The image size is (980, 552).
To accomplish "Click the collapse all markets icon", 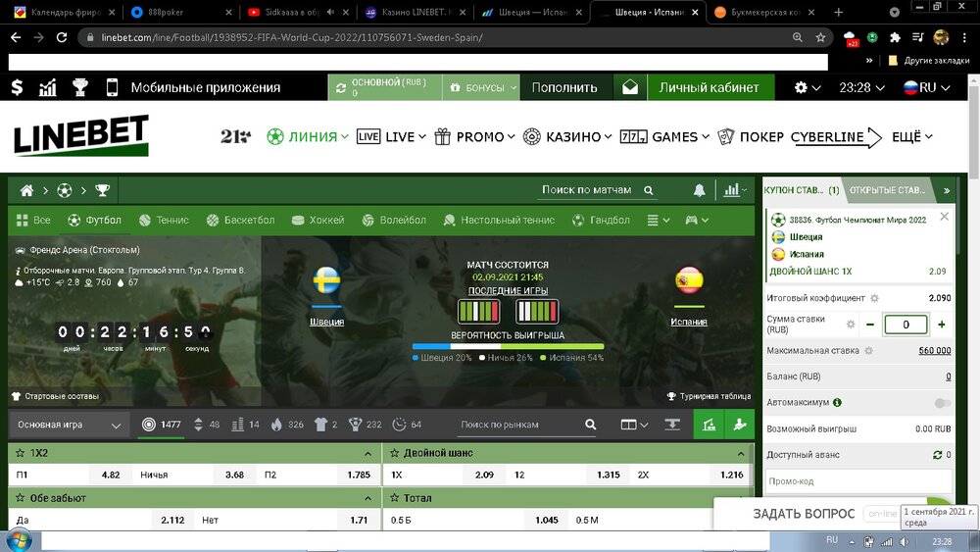I will 672,425.
